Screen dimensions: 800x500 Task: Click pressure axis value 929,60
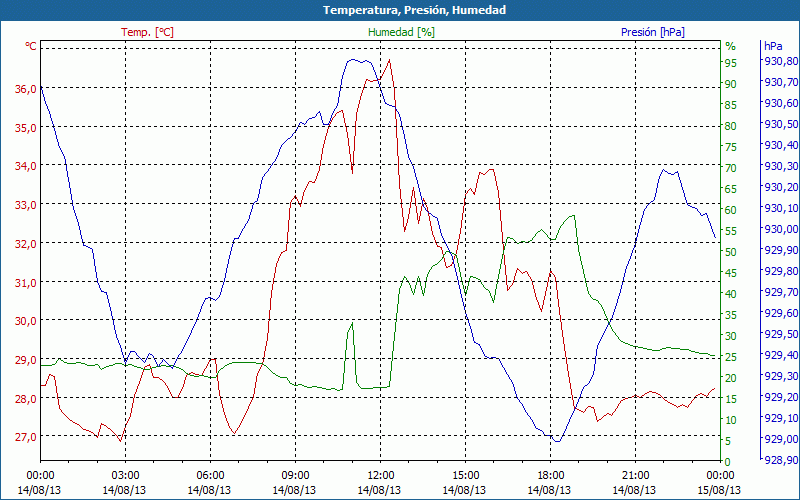point(781,313)
